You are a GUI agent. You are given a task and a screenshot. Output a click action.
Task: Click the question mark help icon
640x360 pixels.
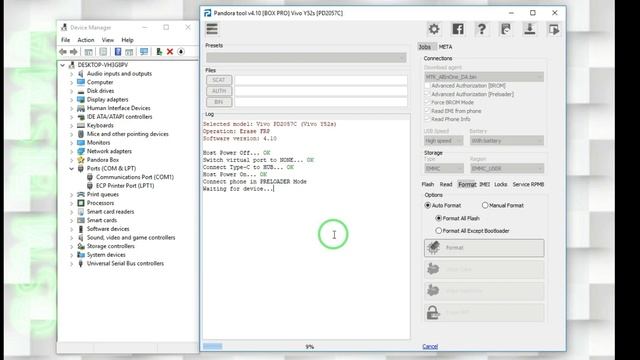pyautogui.click(x=482, y=29)
